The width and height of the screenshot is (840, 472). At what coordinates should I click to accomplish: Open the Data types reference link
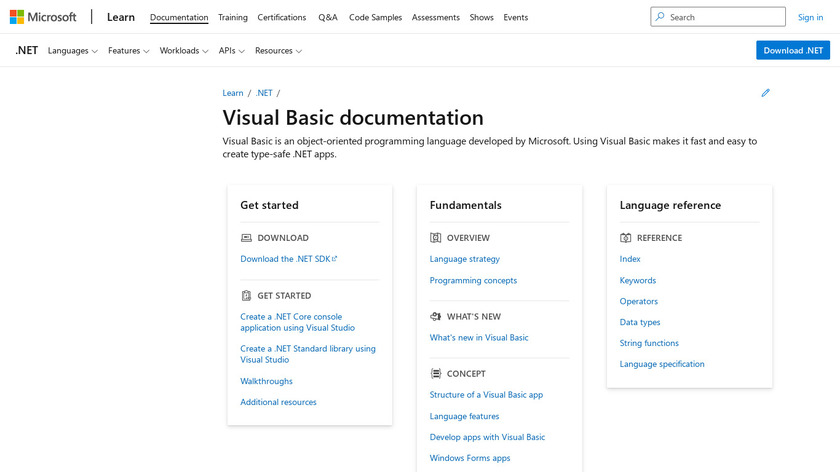click(x=640, y=322)
